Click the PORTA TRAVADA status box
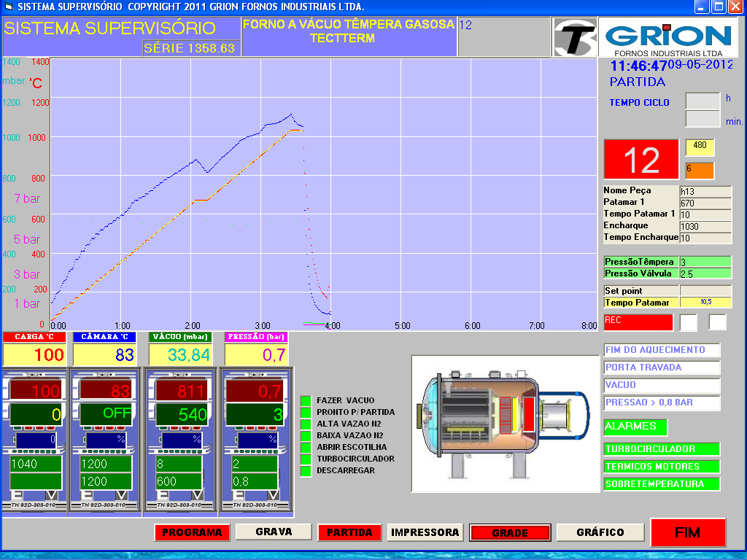Screen dimensions: 747x560 (662, 367)
